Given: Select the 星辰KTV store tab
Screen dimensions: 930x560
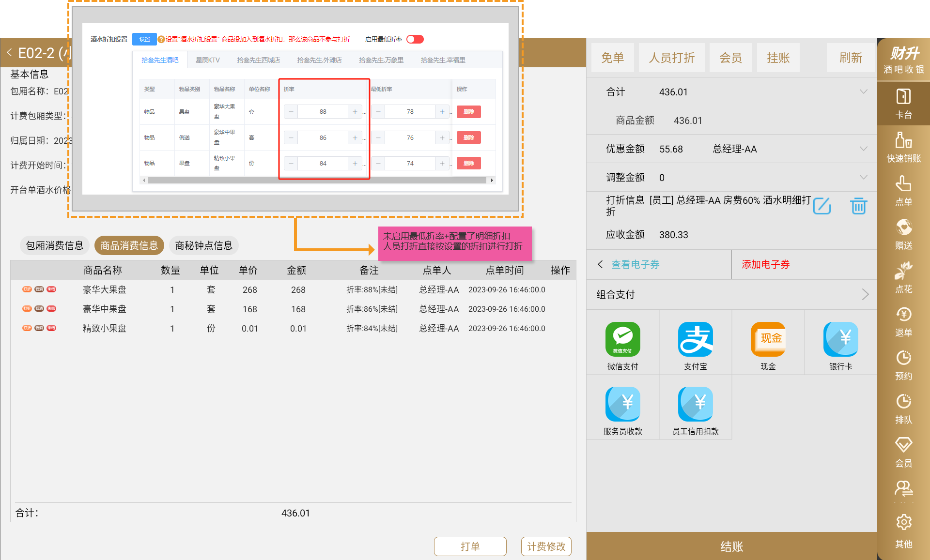Looking at the screenshot, I should pyautogui.click(x=208, y=60).
